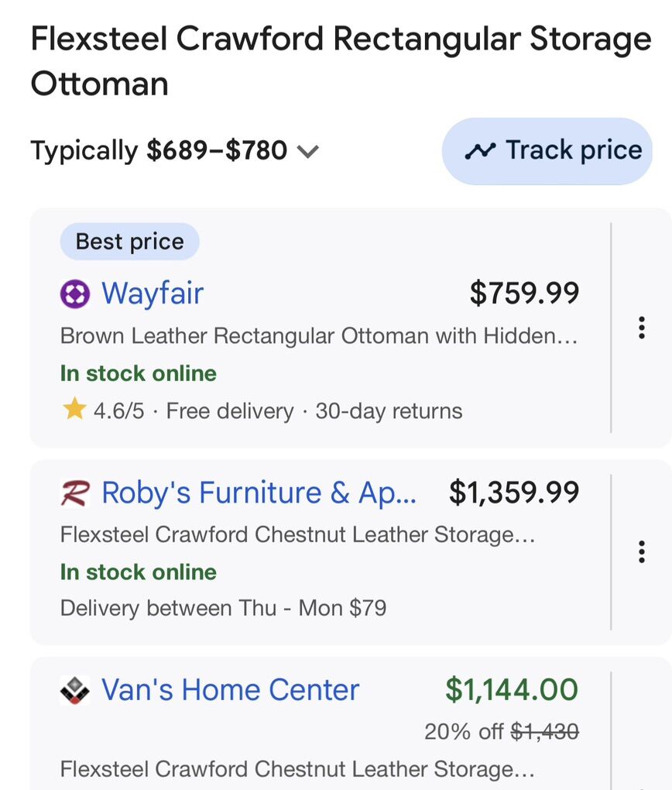Image resolution: width=672 pixels, height=790 pixels.
Task: Open the Wayfair listing's three-dot menu
Action: point(641,328)
